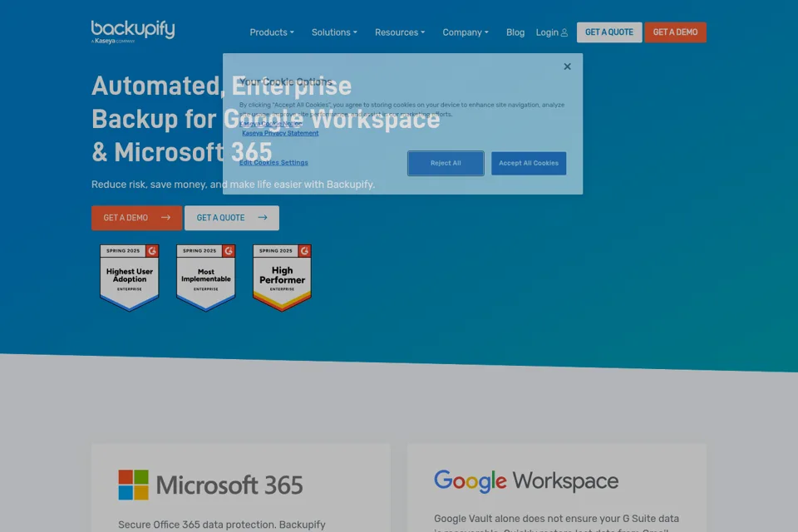Click the Google Workspace logo
The image size is (798, 532).
[526, 481]
